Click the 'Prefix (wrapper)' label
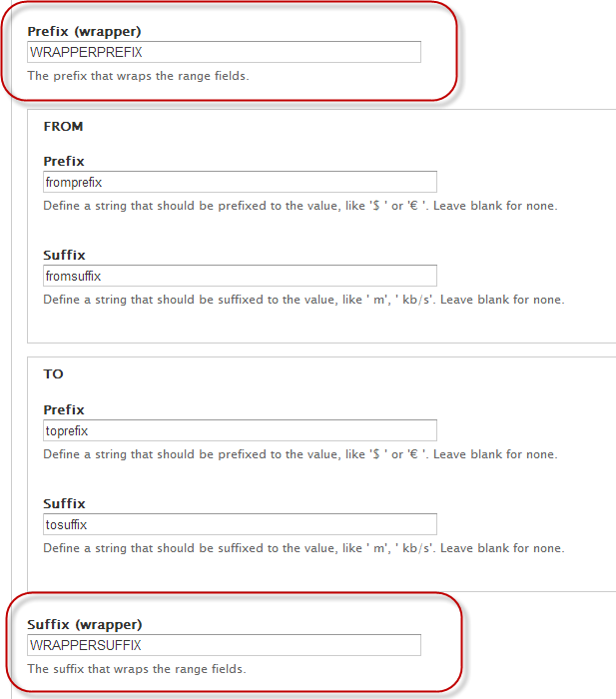The height and width of the screenshot is (699, 616). [84, 32]
